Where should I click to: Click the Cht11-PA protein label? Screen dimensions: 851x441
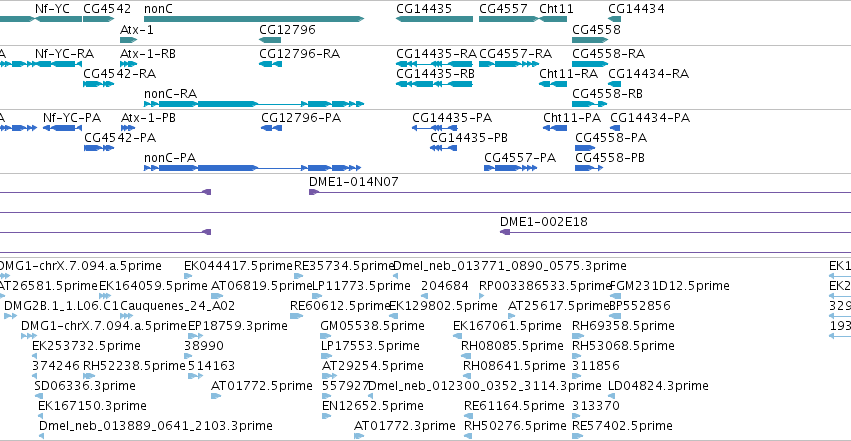[572, 118]
